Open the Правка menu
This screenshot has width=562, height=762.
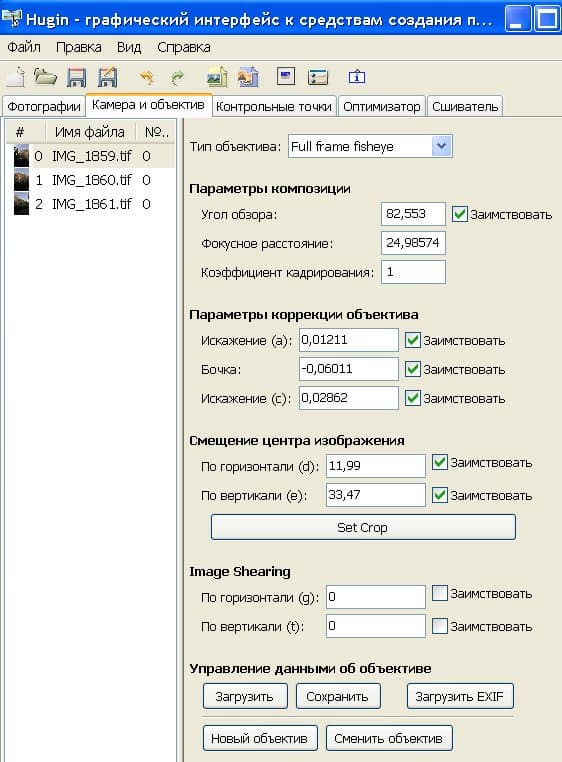[x=78, y=47]
